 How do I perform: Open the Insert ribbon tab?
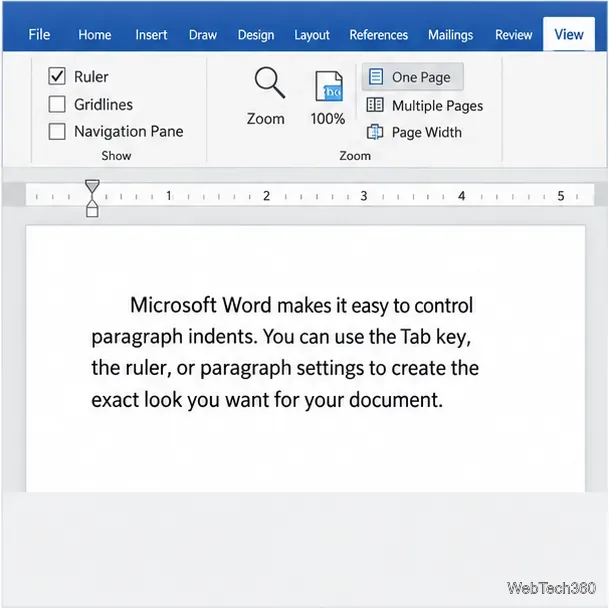151,35
